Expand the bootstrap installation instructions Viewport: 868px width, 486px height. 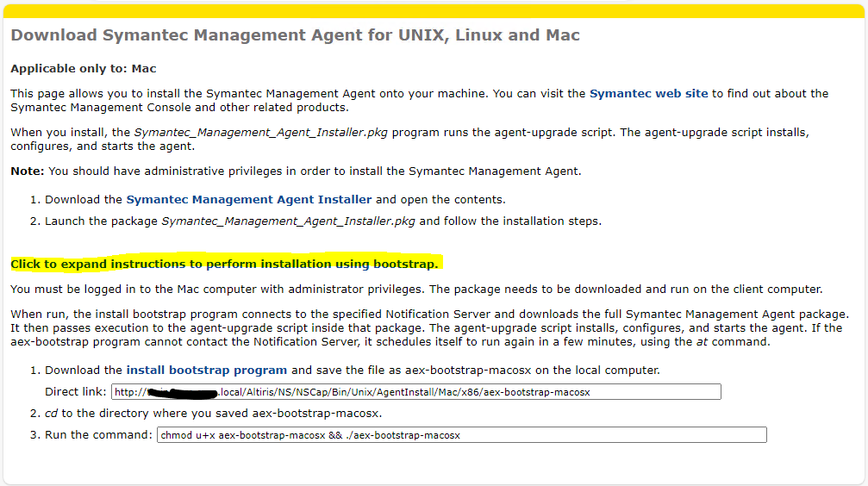tap(224, 264)
